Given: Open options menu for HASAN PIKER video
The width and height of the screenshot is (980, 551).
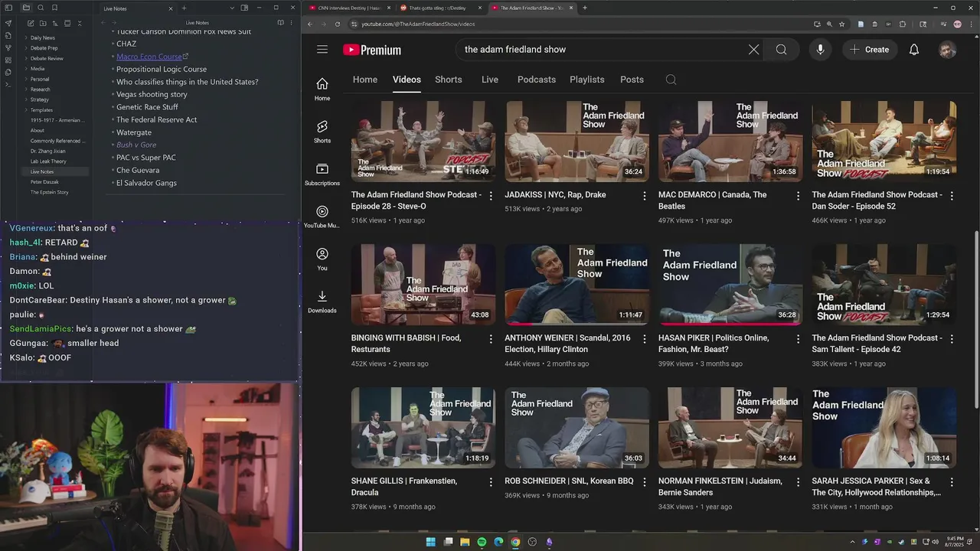Looking at the screenshot, I should [798, 339].
